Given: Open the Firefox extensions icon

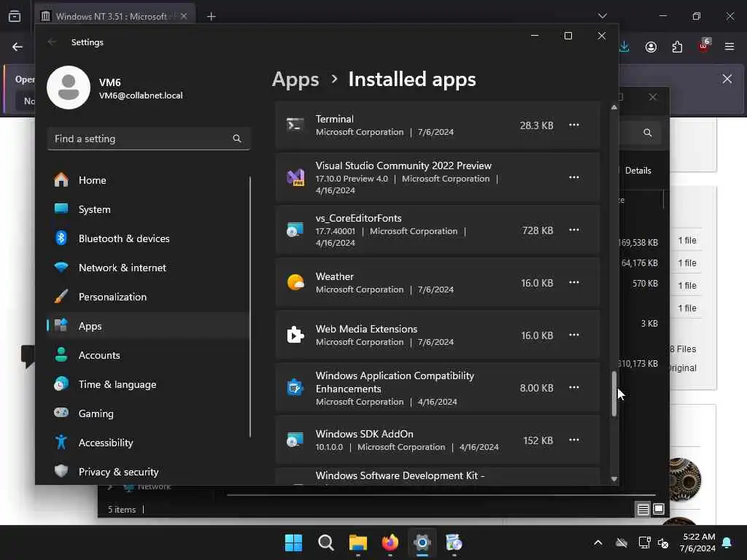Looking at the screenshot, I should click(677, 47).
